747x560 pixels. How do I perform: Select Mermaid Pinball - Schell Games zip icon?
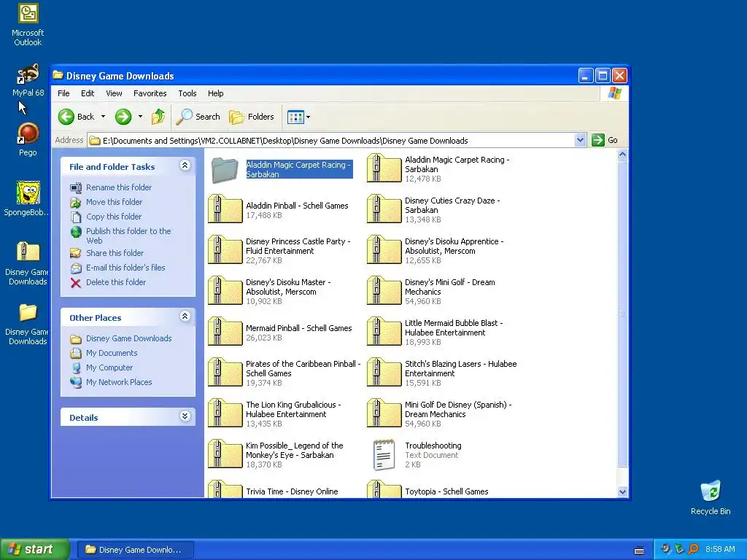(225, 331)
